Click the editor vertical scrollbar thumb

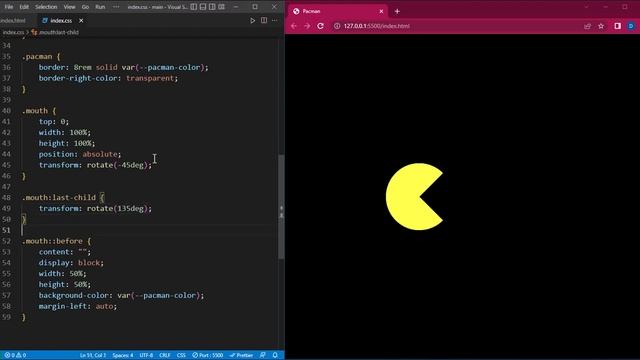point(281,207)
